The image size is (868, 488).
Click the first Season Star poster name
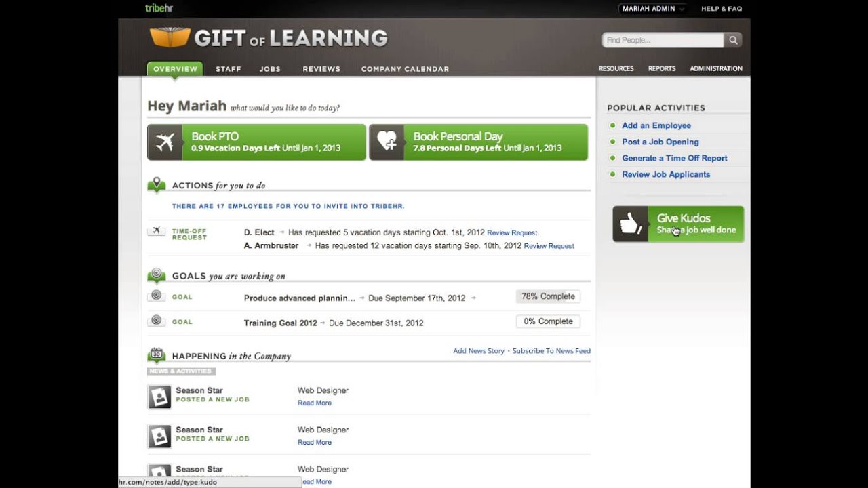199,390
